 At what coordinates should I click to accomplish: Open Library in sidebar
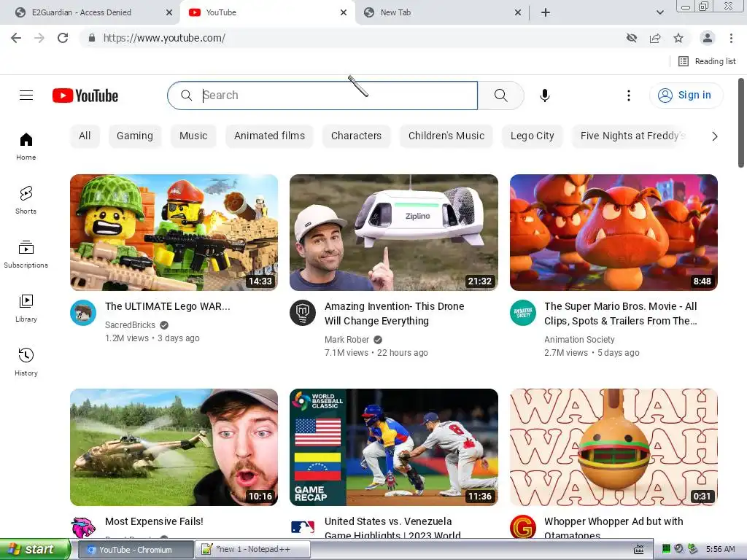26,308
